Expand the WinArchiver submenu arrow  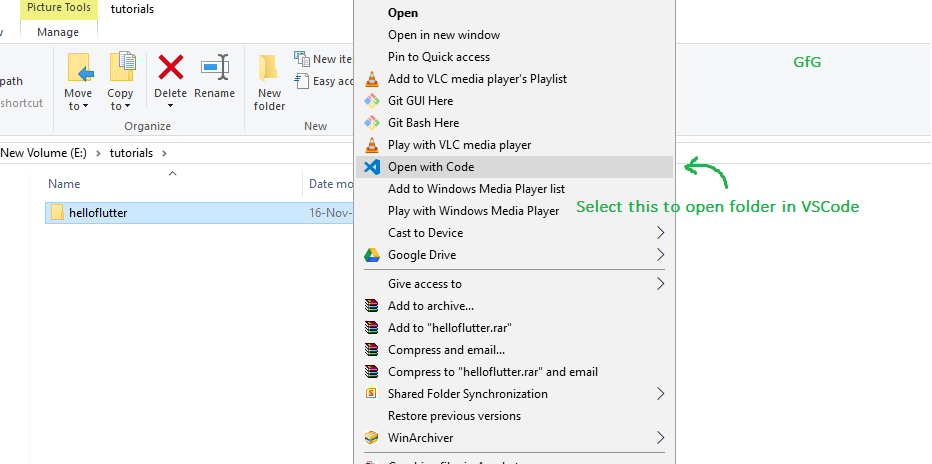click(660, 438)
